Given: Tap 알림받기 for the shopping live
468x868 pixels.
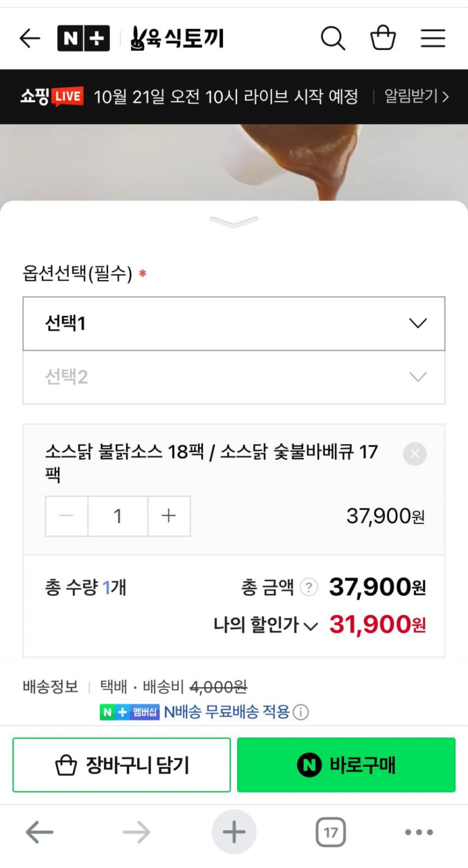Looking at the screenshot, I should click(416, 97).
